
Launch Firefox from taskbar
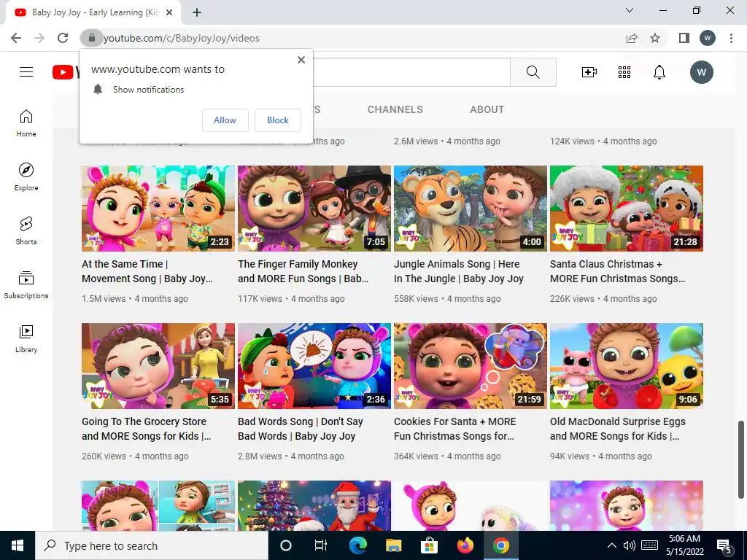[x=465, y=545]
